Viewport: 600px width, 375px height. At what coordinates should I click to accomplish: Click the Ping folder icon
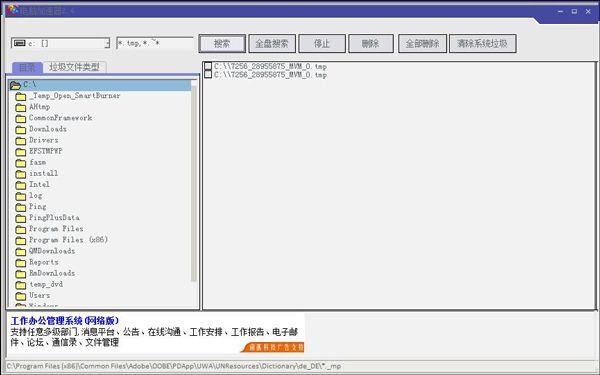21,207
